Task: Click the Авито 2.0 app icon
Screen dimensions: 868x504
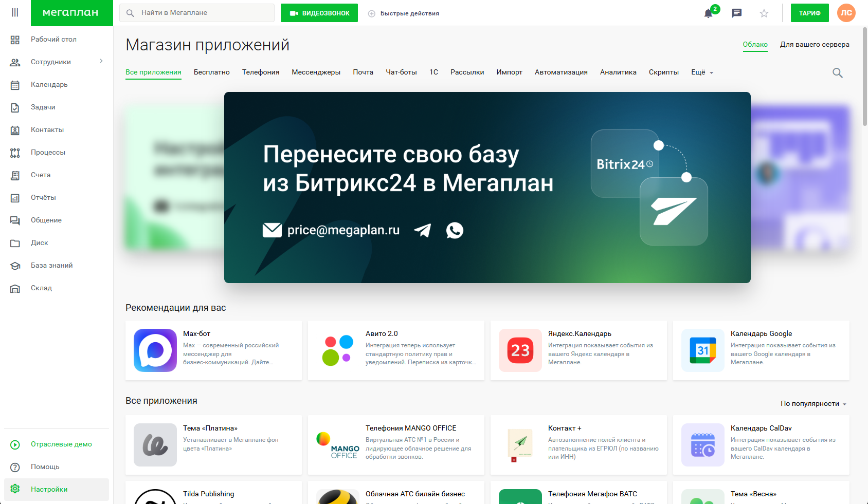Action: 338,350
